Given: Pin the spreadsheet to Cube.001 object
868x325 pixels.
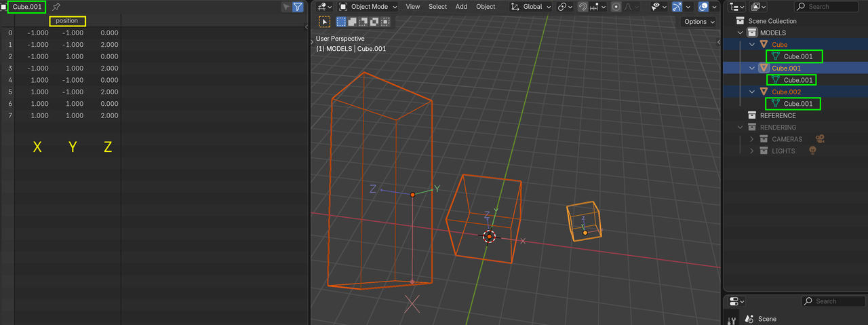Looking at the screenshot, I should 56,7.
